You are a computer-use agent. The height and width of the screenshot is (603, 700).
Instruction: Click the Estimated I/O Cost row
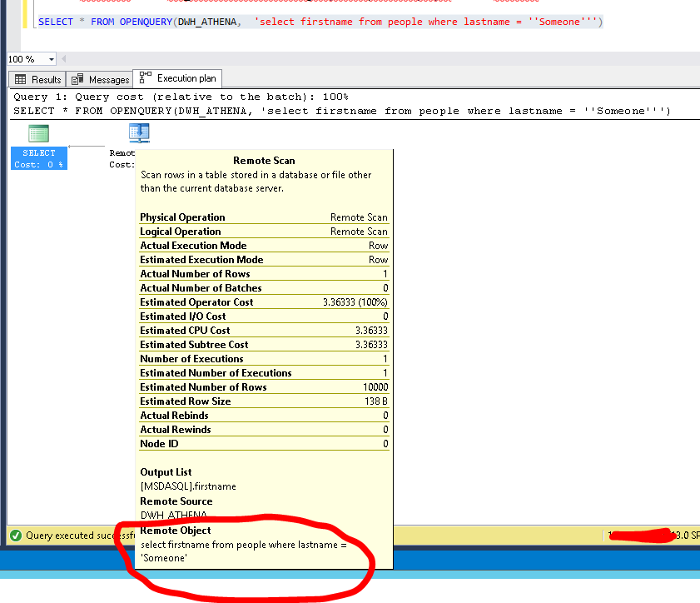pyautogui.click(x=264, y=316)
